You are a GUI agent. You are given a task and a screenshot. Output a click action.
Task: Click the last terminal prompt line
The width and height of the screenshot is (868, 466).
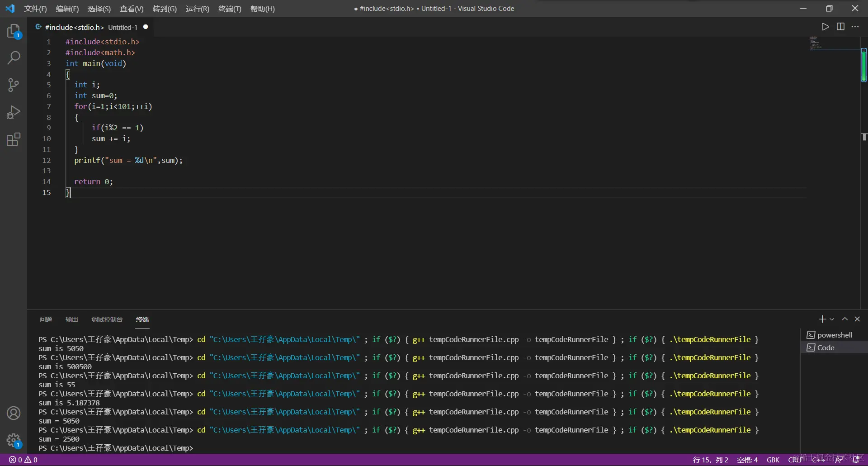click(116, 448)
